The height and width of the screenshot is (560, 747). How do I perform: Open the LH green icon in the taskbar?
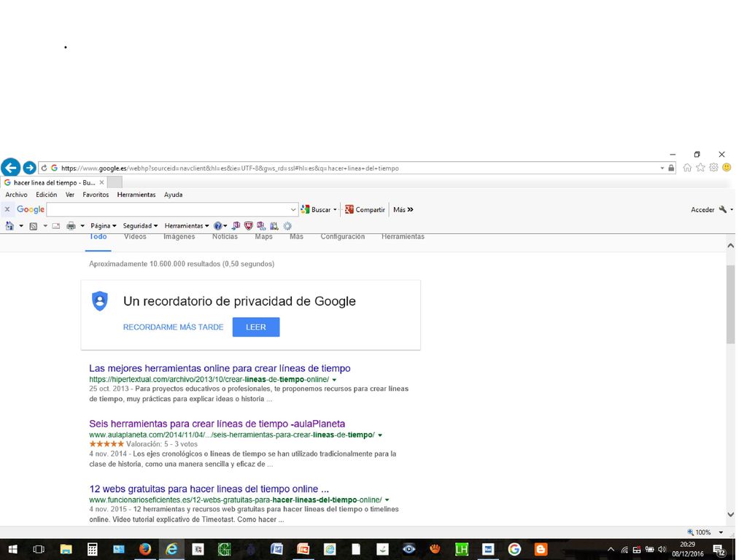click(461, 550)
